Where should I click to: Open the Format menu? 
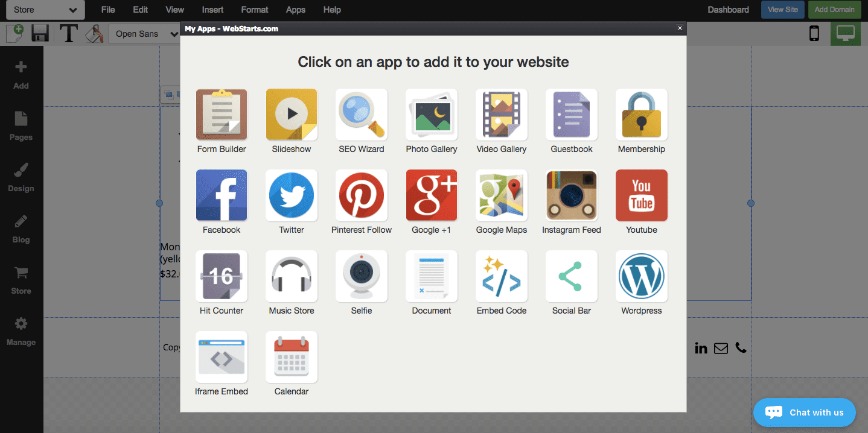pyautogui.click(x=255, y=10)
